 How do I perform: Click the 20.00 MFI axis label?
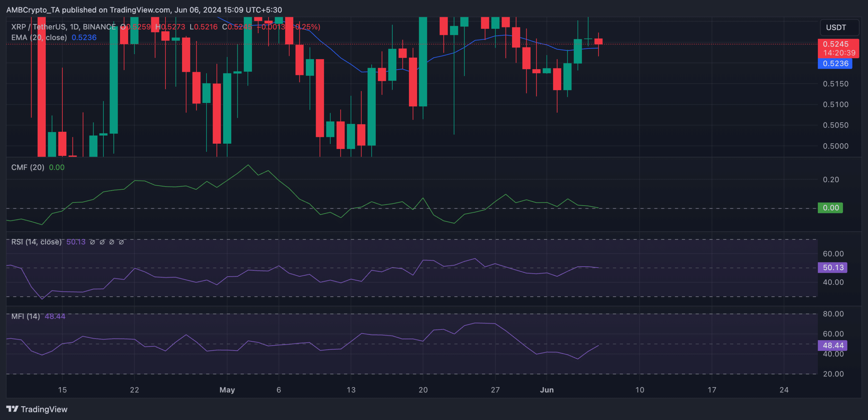click(x=833, y=374)
